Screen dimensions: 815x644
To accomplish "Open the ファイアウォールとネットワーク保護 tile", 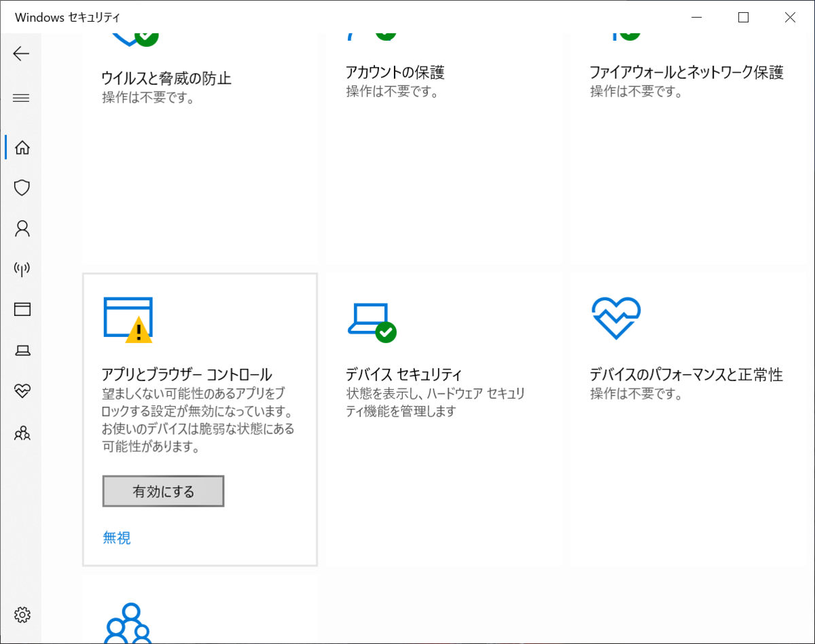I will click(687, 71).
